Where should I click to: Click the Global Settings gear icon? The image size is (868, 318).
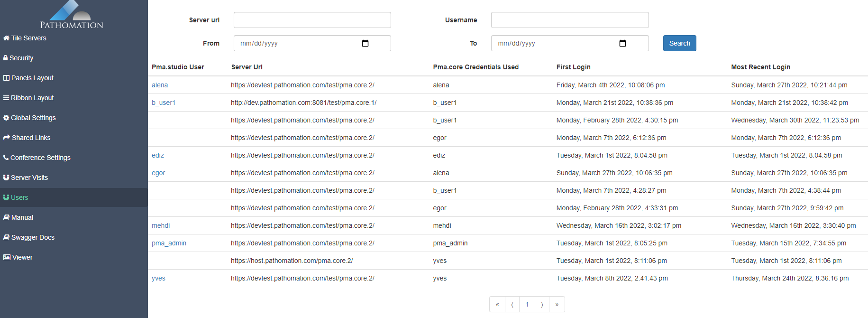pyautogui.click(x=6, y=118)
